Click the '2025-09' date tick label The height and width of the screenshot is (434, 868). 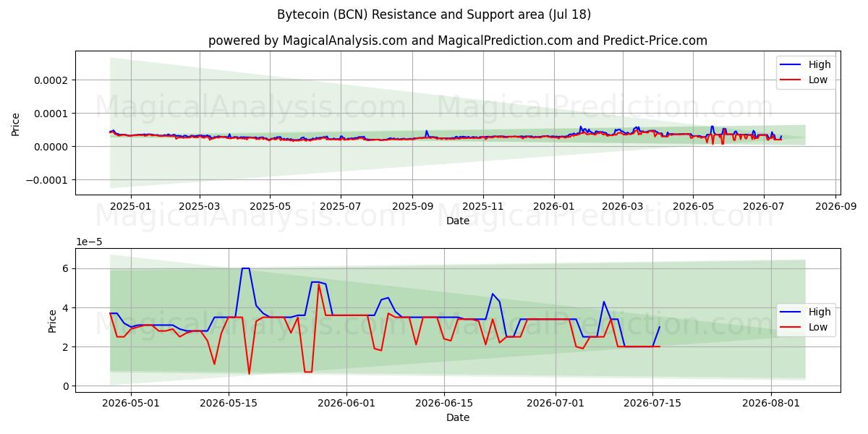tap(412, 207)
